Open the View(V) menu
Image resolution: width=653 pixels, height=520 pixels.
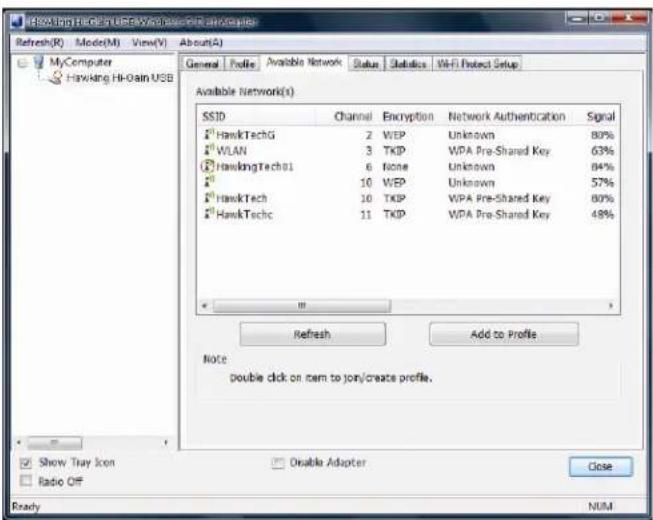(x=150, y=42)
